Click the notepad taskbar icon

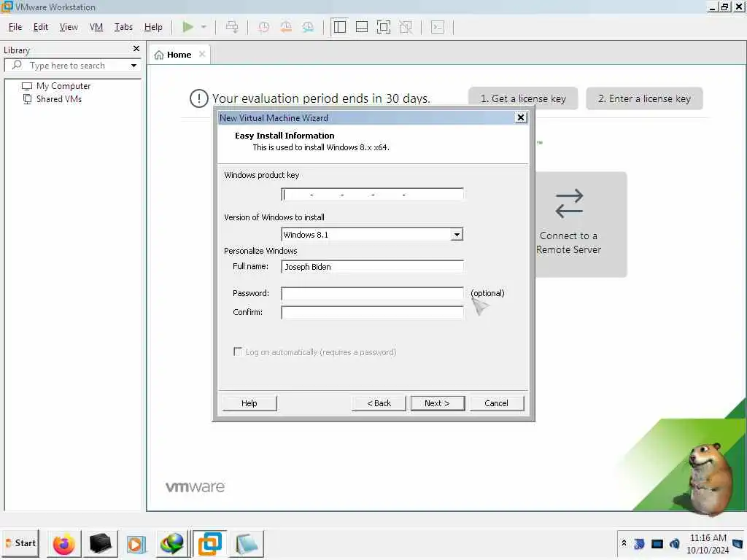[247, 544]
